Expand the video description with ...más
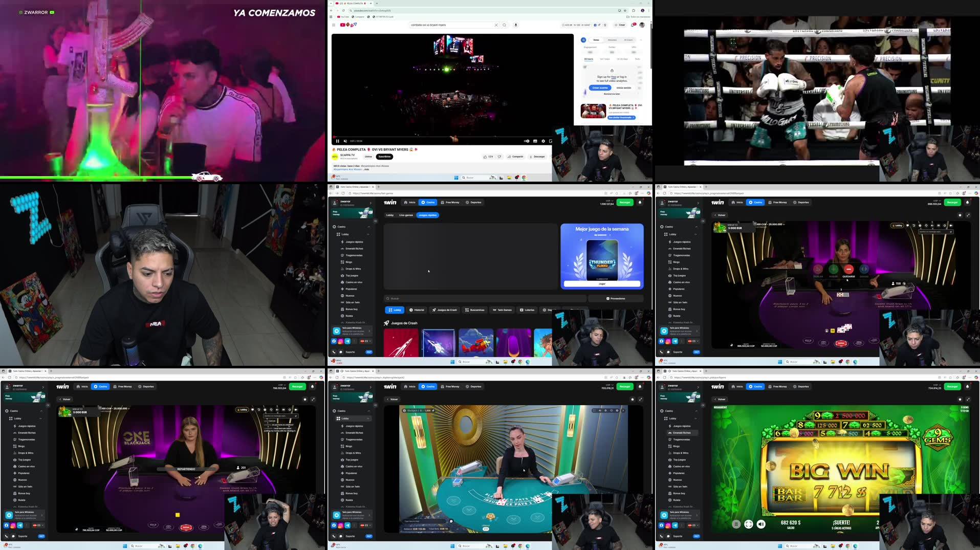 pyautogui.click(x=366, y=169)
